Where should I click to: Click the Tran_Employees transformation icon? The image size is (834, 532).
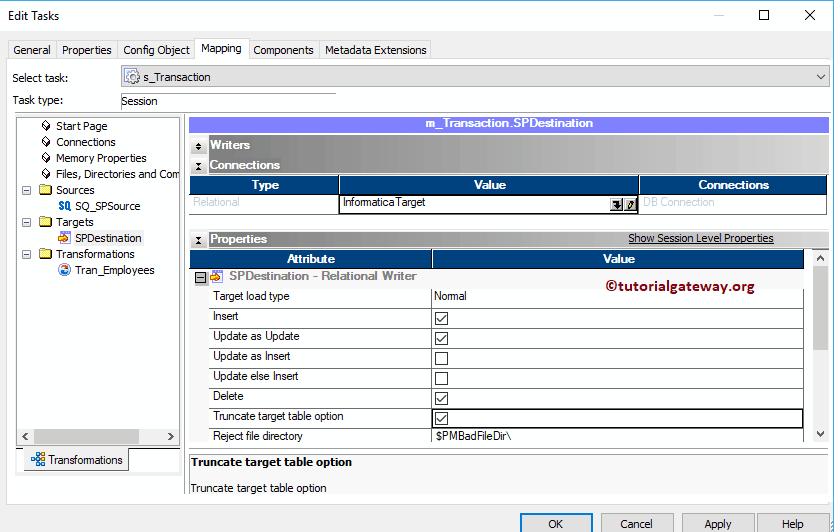pyautogui.click(x=65, y=270)
